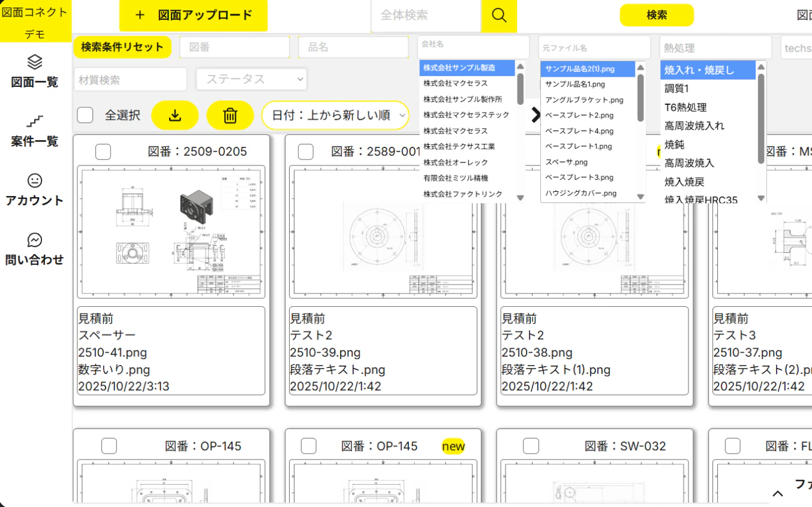Click up arrow of heat treatment list scrollbar
Screen dimensions: 812x507
pos(761,66)
